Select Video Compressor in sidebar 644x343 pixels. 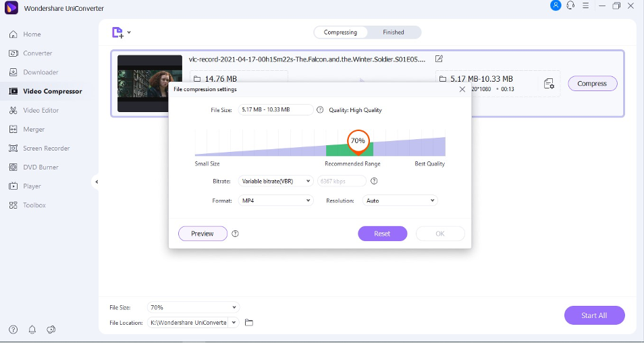tap(52, 91)
